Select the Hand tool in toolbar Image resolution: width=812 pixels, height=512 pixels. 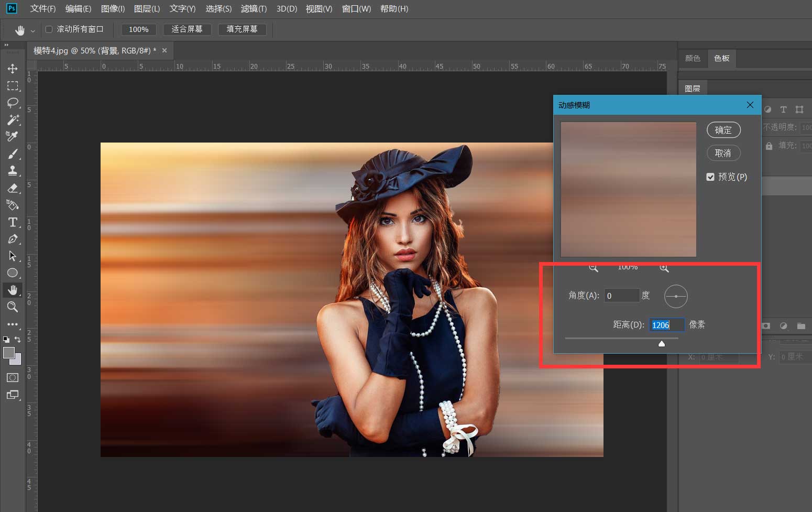pos(13,290)
